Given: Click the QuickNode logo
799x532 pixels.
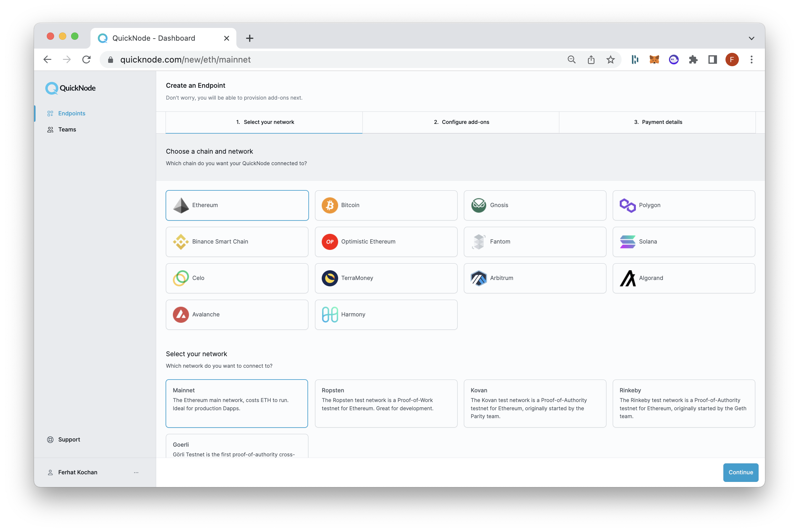Looking at the screenshot, I should click(70, 88).
